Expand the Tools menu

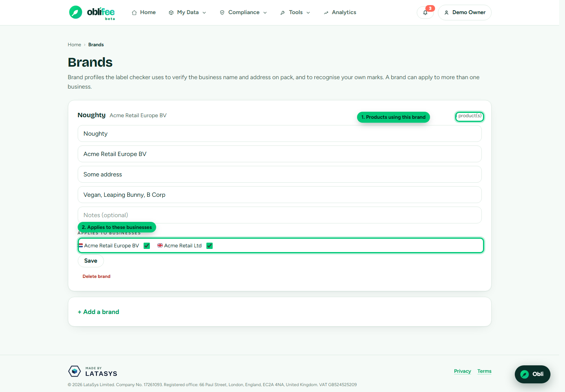pos(295,13)
